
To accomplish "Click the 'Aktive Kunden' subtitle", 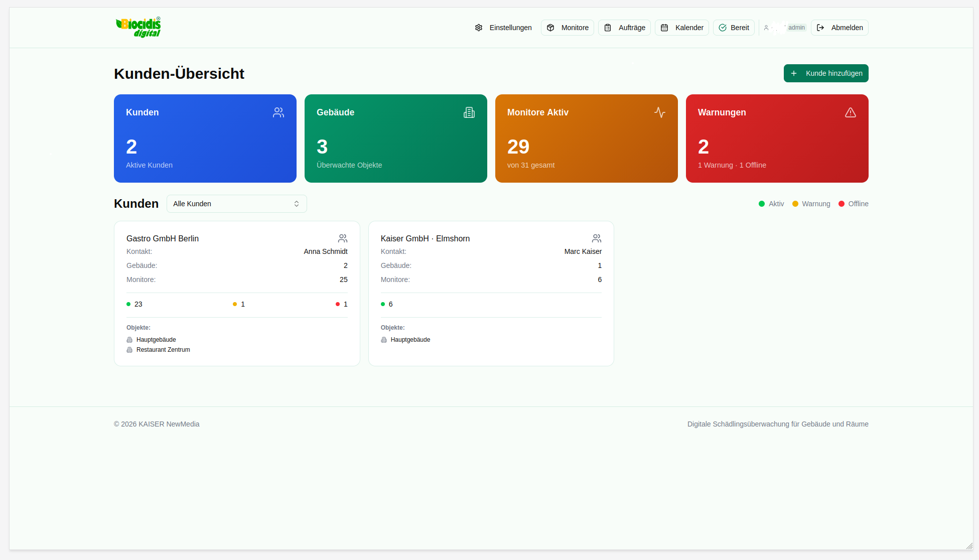I will pyautogui.click(x=149, y=165).
